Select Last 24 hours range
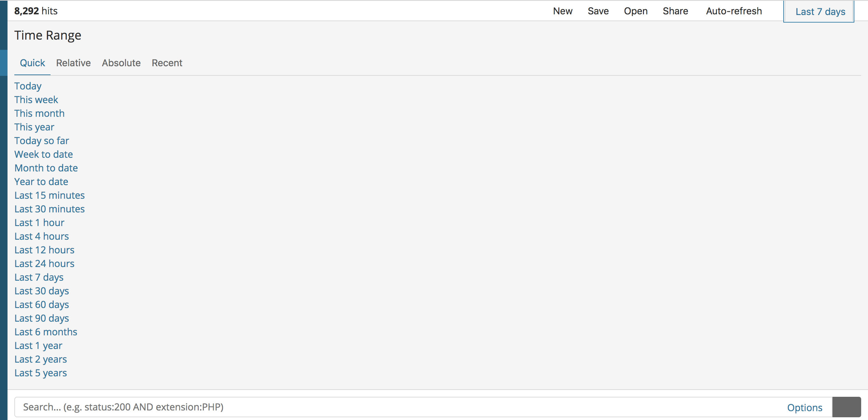Image resolution: width=868 pixels, height=420 pixels. click(44, 264)
